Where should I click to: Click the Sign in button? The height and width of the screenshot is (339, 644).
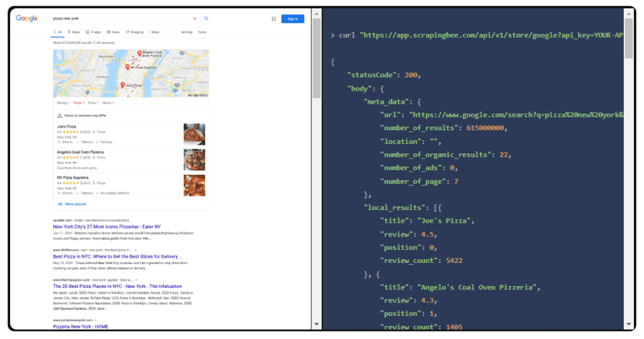tap(293, 18)
